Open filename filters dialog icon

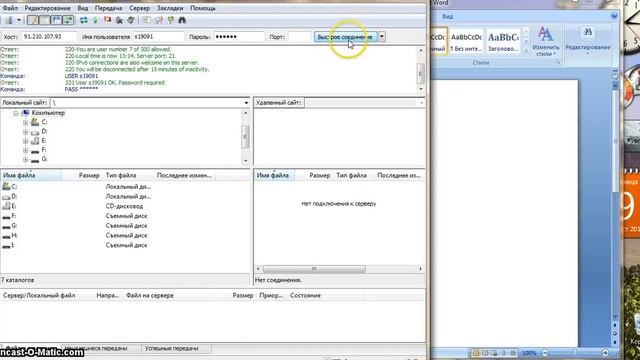(x=147, y=20)
